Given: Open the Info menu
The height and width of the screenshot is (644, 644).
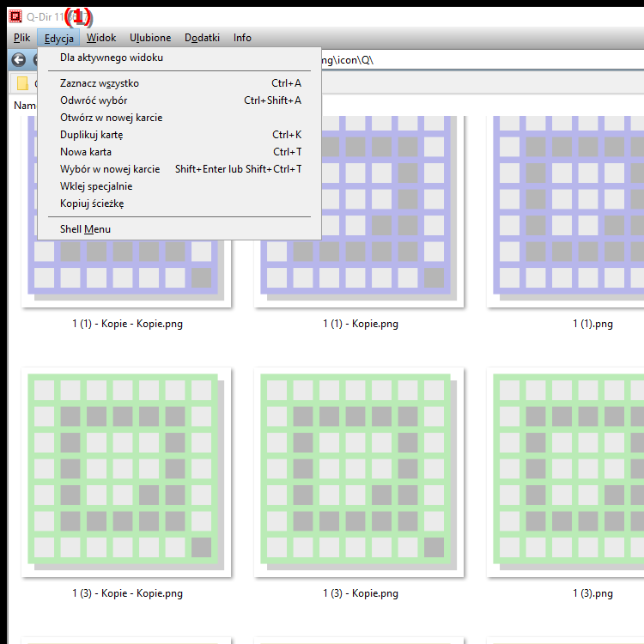Looking at the screenshot, I should [242, 38].
